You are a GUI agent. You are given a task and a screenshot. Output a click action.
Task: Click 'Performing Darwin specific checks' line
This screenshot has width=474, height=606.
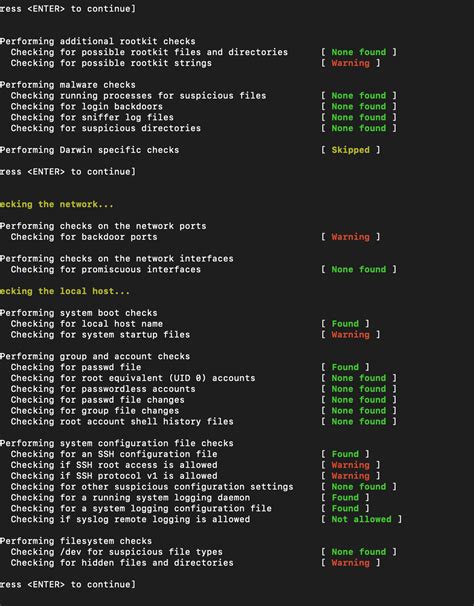(89, 150)
